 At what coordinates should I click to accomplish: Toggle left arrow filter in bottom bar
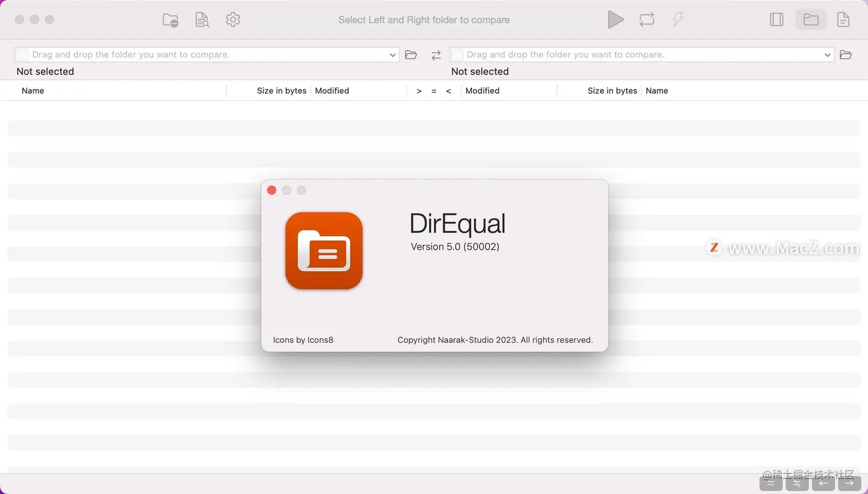[823, 483]
